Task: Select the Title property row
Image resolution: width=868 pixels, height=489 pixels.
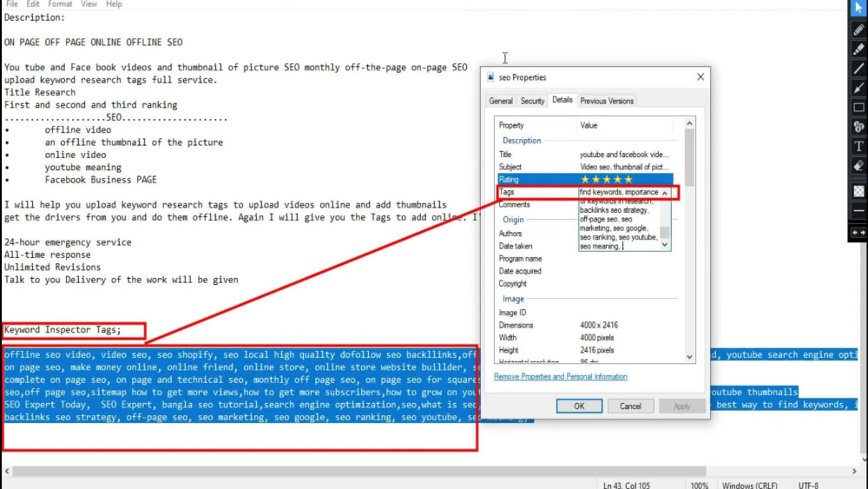Action: [x=585, y=155]
